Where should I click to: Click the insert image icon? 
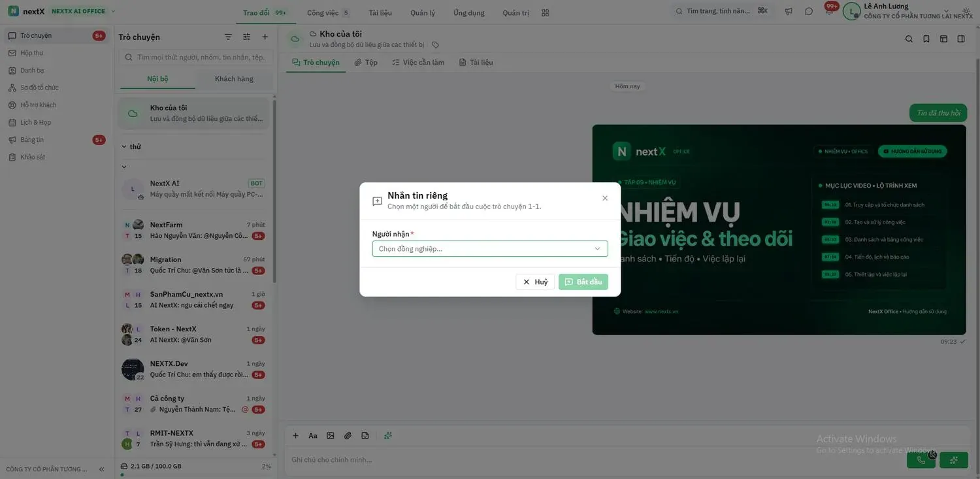331,436
